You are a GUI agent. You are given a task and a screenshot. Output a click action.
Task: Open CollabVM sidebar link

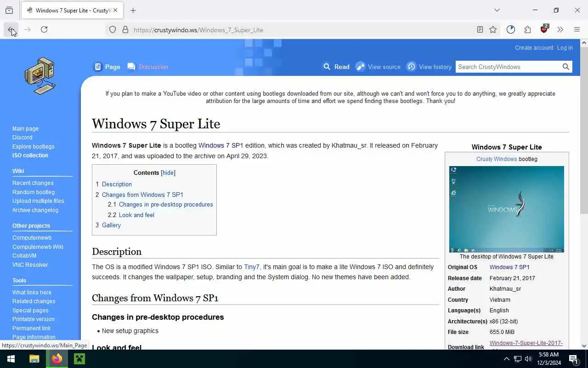24,256
